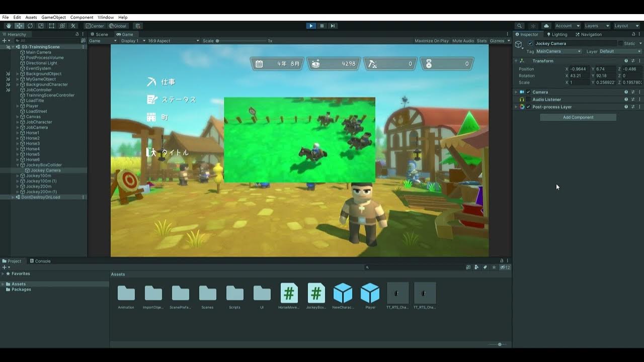Select the Transform tool in the toolbar
The width and height of the screenshot is (644, 362).
62,26
